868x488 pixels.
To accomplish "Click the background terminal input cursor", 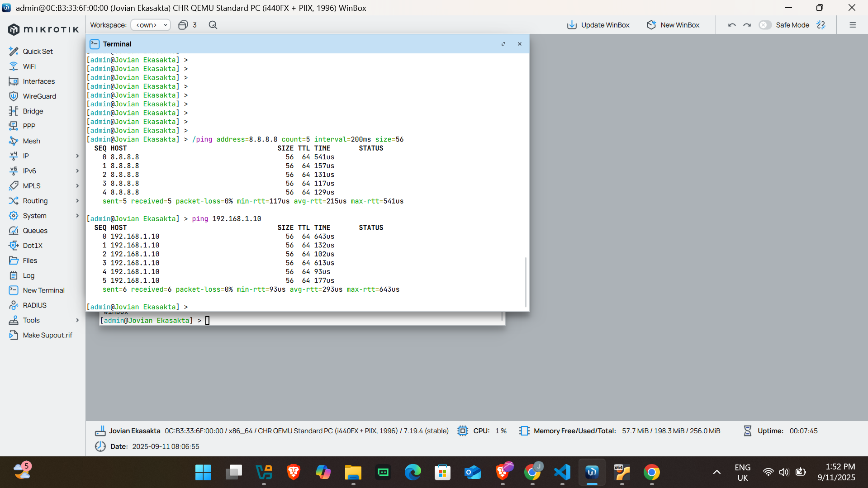I will pyautogui.click(x=208, y=320).
